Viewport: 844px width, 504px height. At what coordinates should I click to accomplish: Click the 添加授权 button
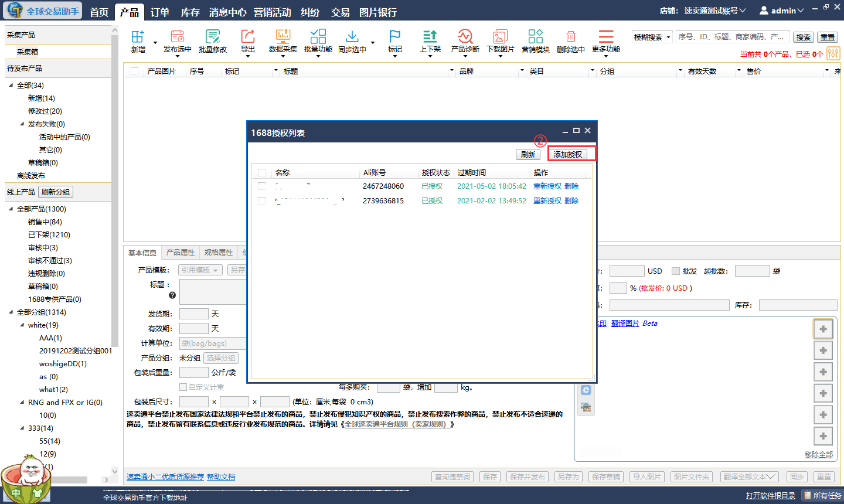pyautogui.click(x=568, y=154)
